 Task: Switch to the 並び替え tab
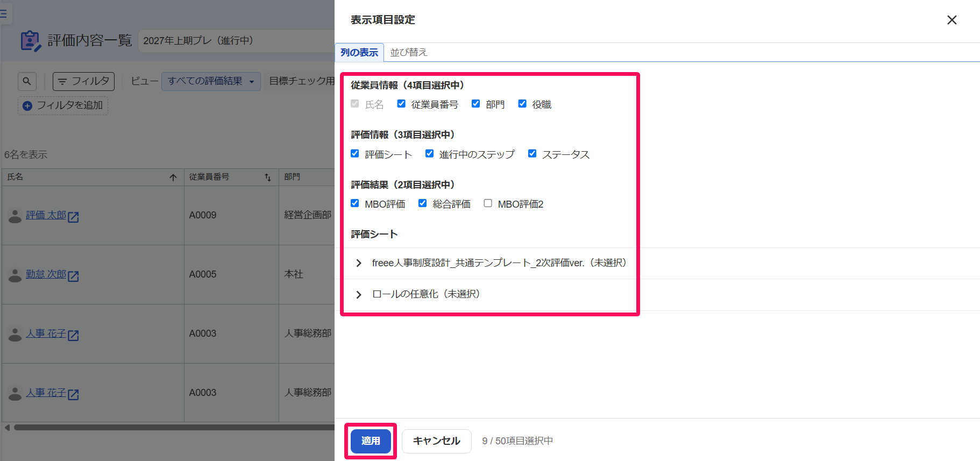coord(409,53)
